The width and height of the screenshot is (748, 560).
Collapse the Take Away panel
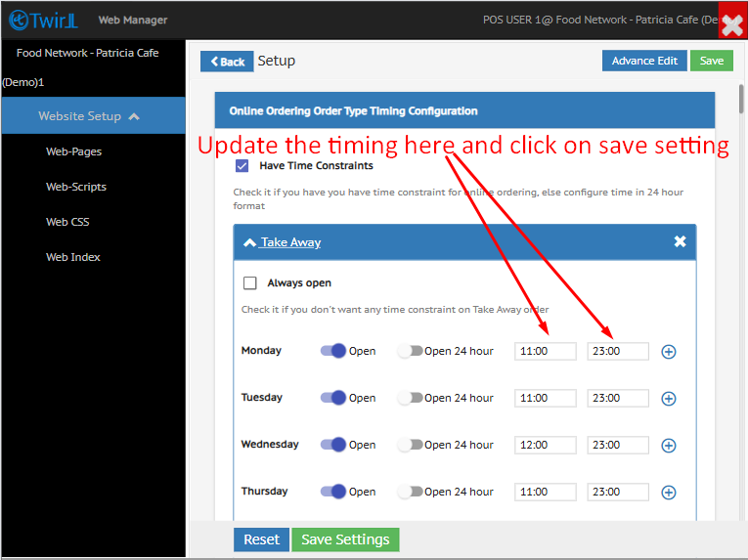(283, 242)
